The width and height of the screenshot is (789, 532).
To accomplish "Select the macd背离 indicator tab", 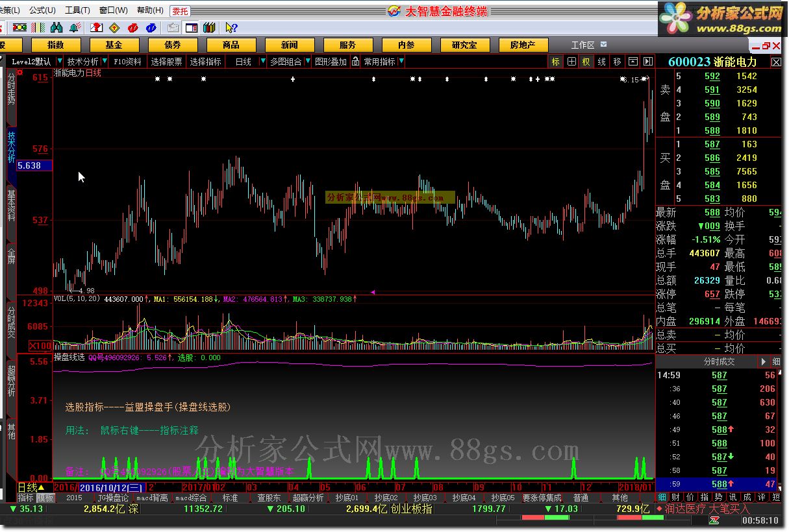I will pos(153,498).
